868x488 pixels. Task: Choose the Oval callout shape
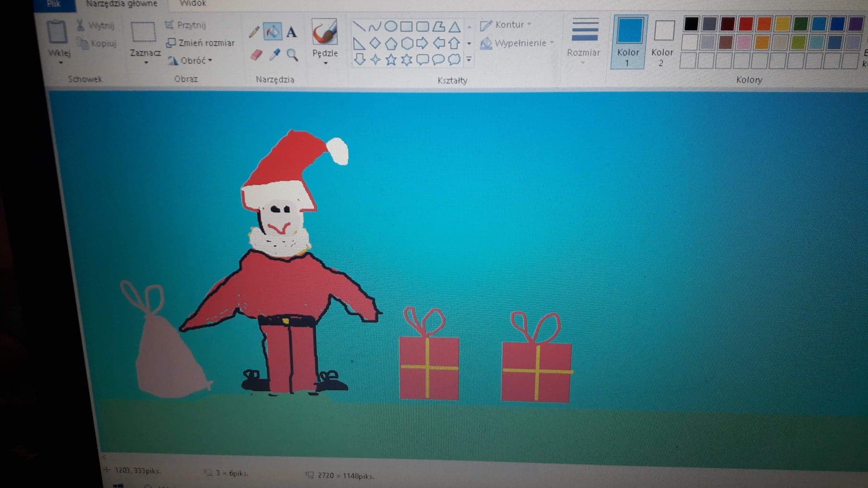point(438,60)
